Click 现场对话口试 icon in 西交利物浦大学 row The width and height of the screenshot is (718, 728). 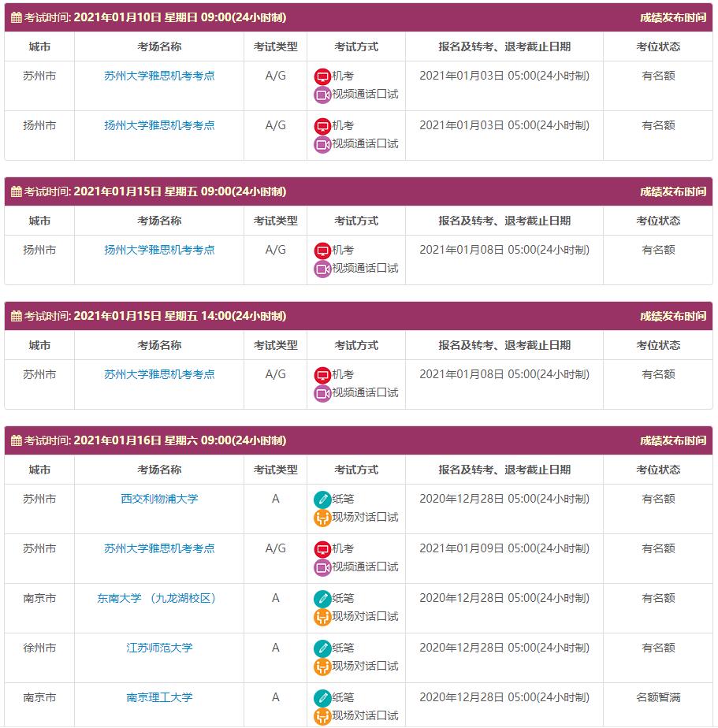click(x=322, y=518)
